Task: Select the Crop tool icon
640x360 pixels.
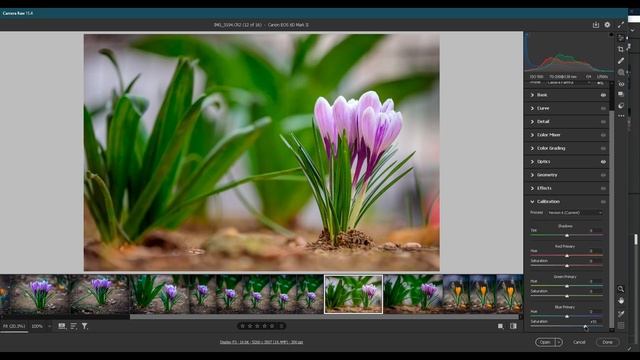Action: pyautogui.click(x=621, y=49)
